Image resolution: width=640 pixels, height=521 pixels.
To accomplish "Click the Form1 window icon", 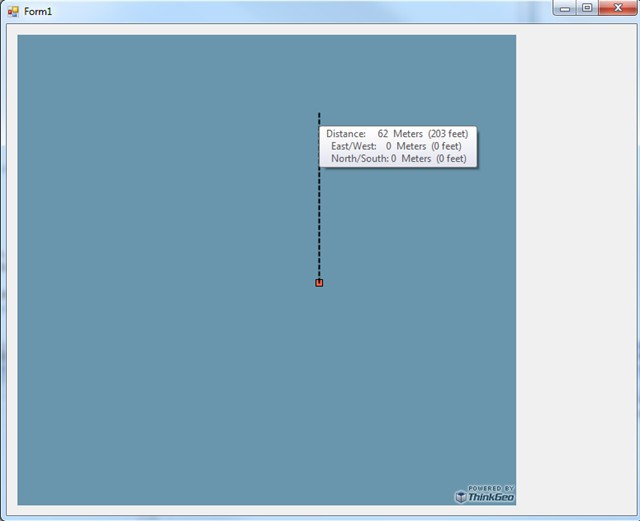I will [x=13, y=11].
